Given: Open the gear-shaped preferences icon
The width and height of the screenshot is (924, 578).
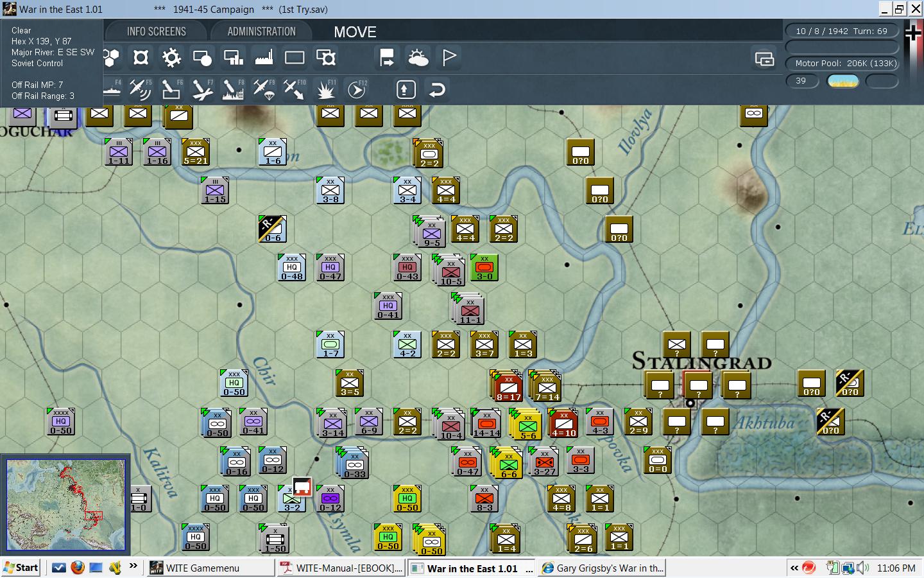Looking at the screenshot, I should click(x=171, y=58).
